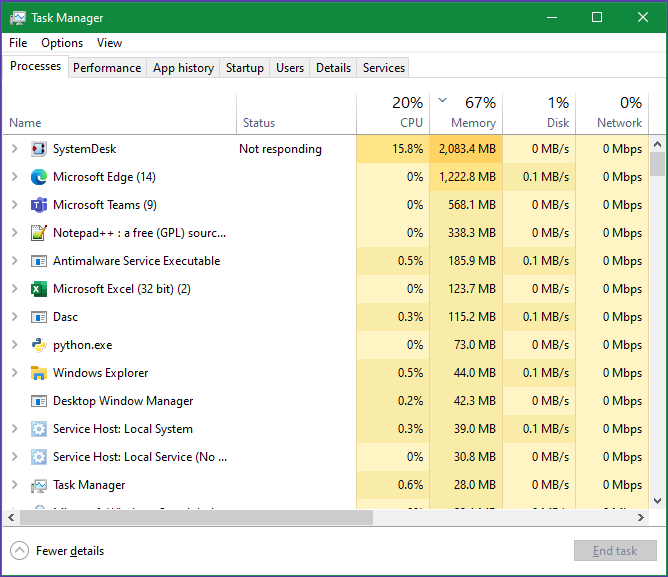Click the SystemDesk process icon
668x577 pixels.
point(39,149)
